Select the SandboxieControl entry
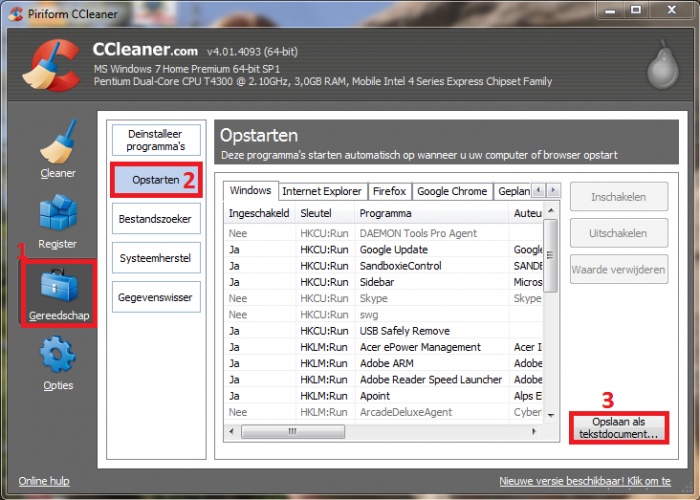Screen dimensions: 700x500 pos(384,266)
